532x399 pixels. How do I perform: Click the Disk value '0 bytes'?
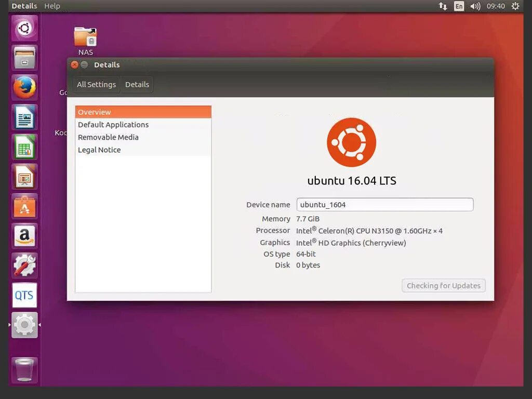point(308,265)
